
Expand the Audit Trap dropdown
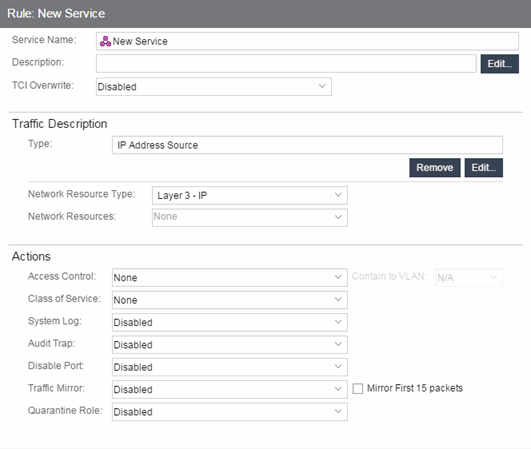click(230, 345)
